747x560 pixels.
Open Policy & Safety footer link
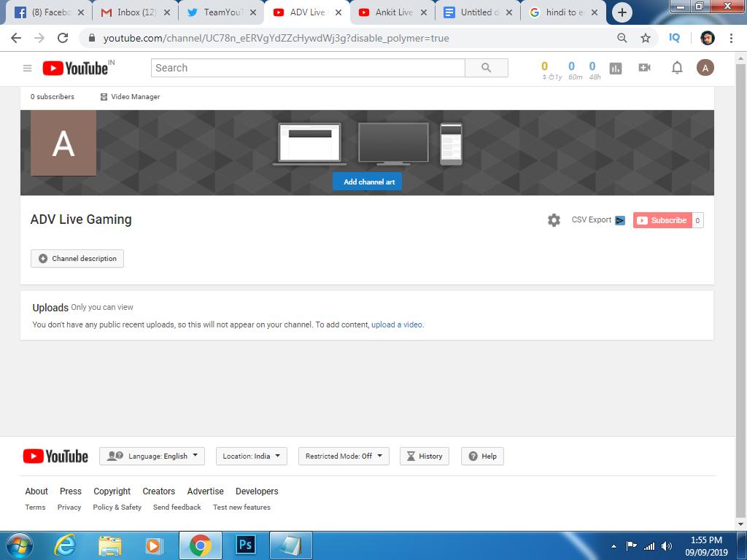click(x=117, y=507)
